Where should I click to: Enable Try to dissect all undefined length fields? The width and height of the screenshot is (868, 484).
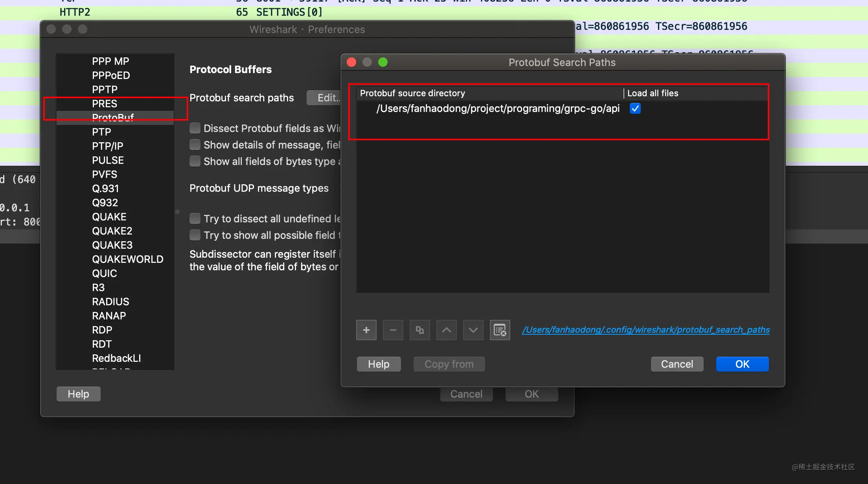(195, 219)
